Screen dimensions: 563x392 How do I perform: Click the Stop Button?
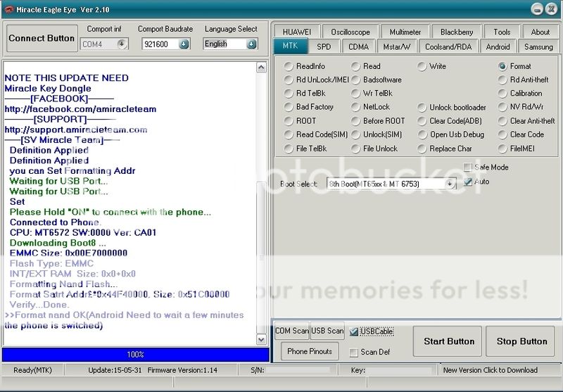click(521, 341)
